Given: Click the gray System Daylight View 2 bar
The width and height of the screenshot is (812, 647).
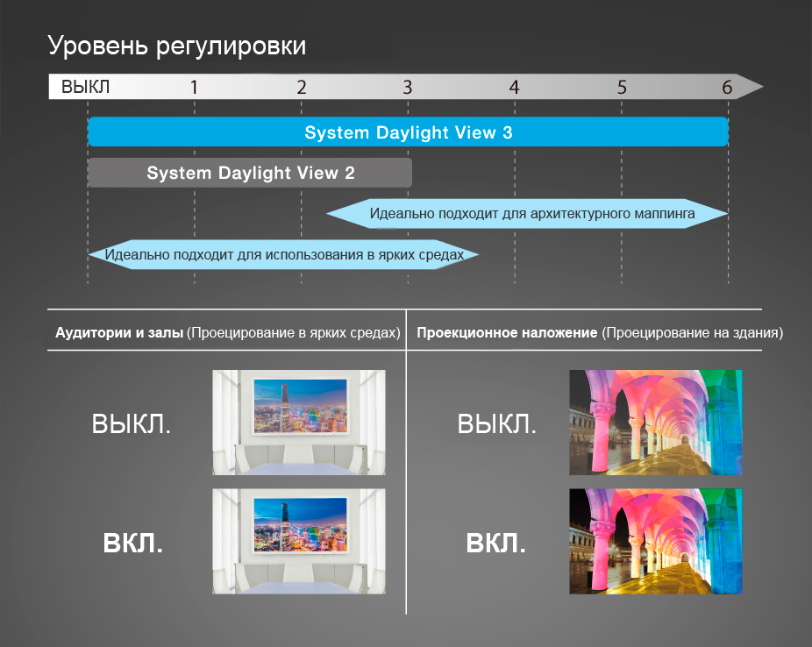Looking at the screenshot, I should (250, 173).
